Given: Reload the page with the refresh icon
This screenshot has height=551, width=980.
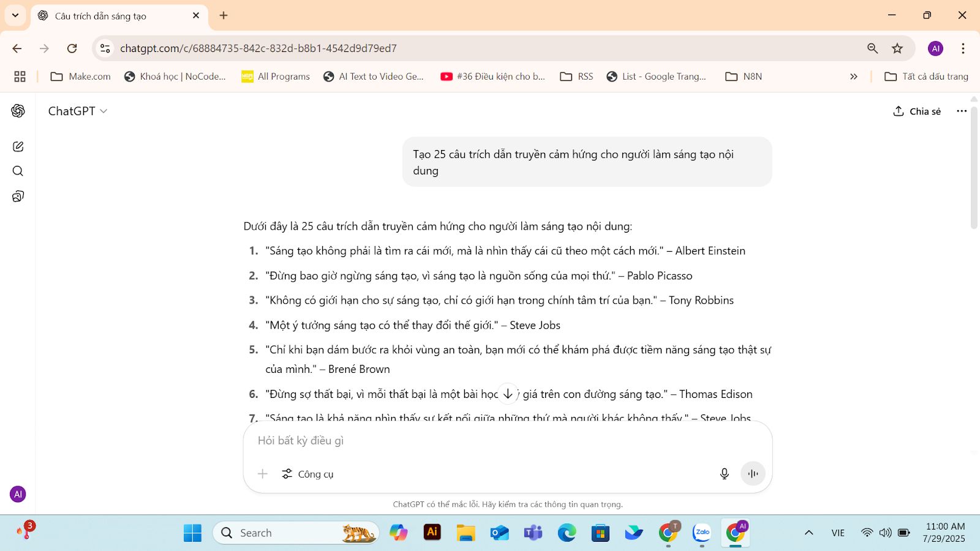Looking at the screenshot, I should [x=72, y=48].
